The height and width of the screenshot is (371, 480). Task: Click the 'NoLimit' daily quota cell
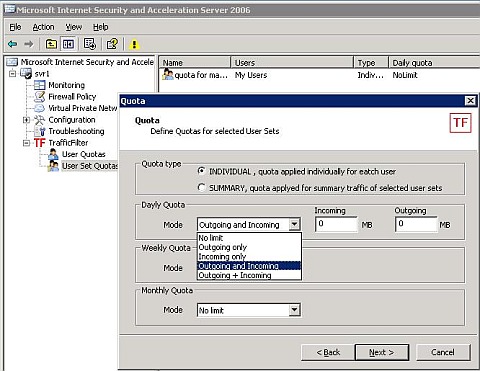coord(405,75)
